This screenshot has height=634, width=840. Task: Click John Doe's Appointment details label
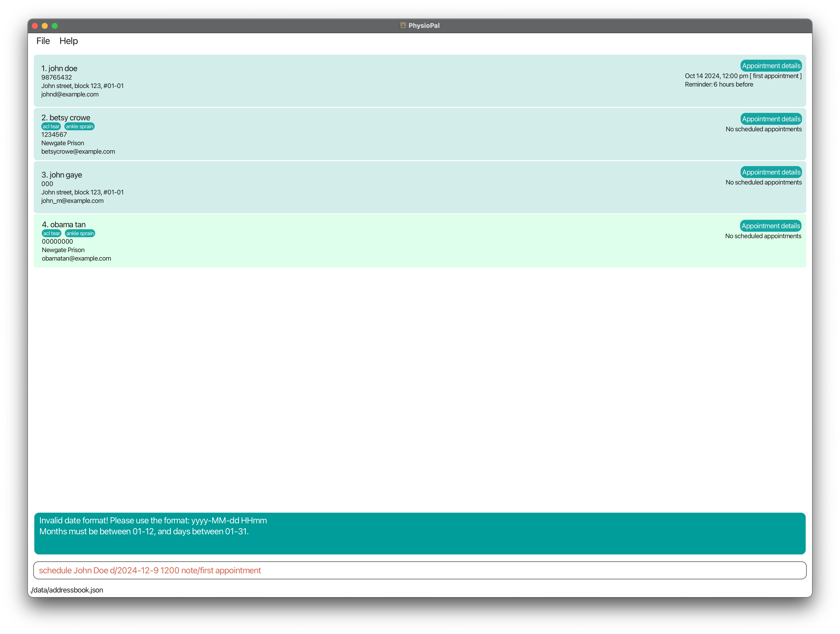coord(771,66)
